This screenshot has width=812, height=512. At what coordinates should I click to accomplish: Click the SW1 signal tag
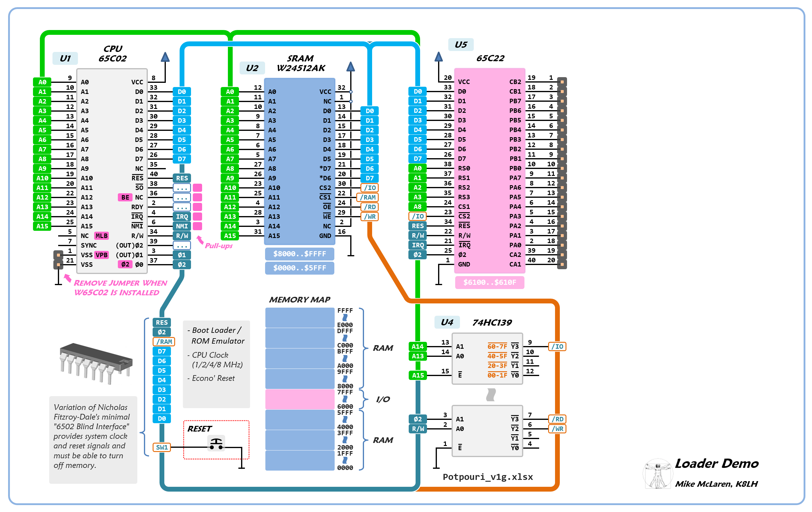click(162, 447)
